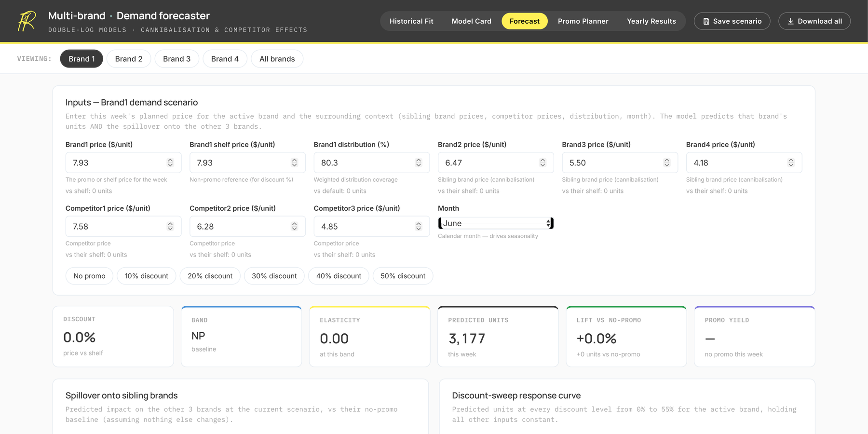The height and width of the screenshot is (434, 868).
Task: Click Brand1 price stepper arrows
Action: (x=170, y=163)
